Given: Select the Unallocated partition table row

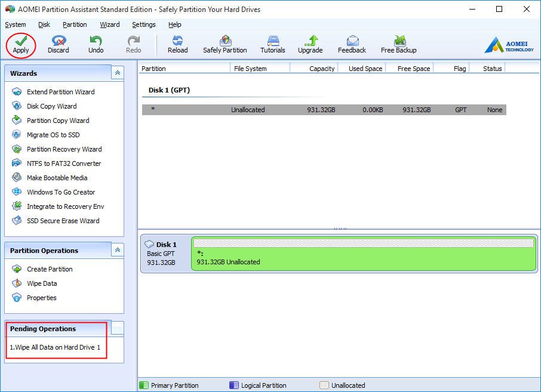Looking at the screenshot, I should click(x=324, y=110).
